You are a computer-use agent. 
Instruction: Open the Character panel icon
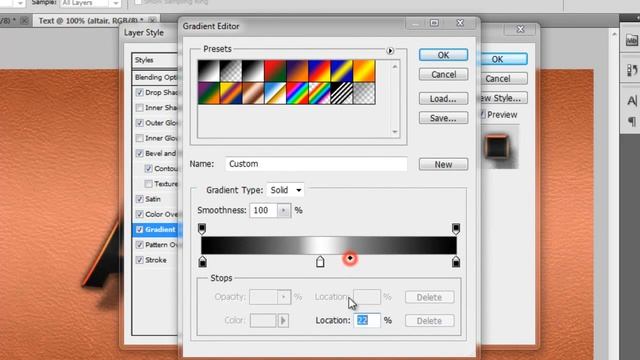(631, 100)
